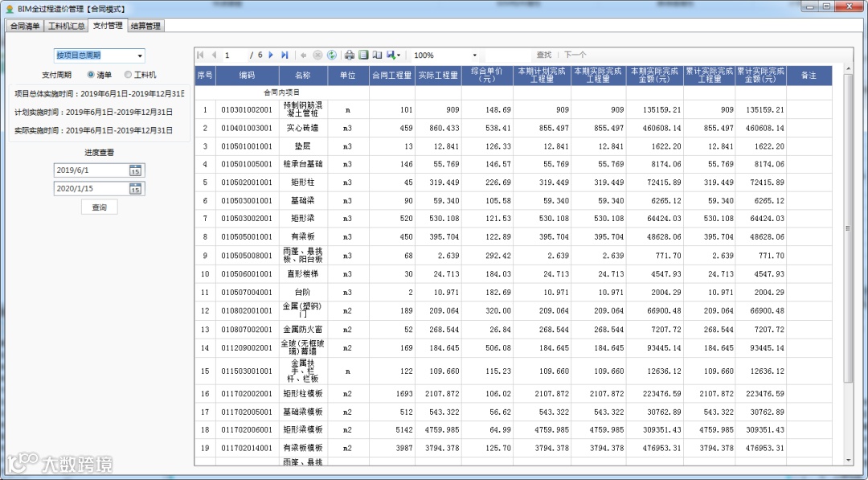868x480 pixels.
Task: Open page setup icon
Action: pos(377,55)
